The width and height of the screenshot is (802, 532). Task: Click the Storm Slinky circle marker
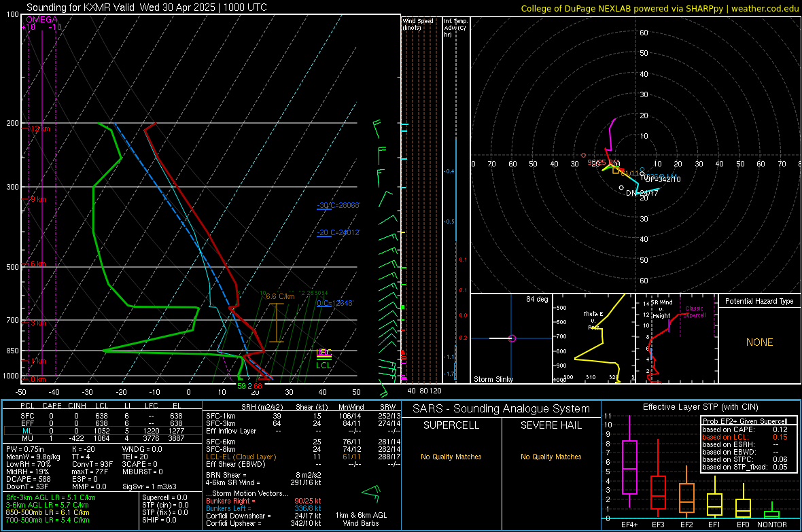click(512, 338)
